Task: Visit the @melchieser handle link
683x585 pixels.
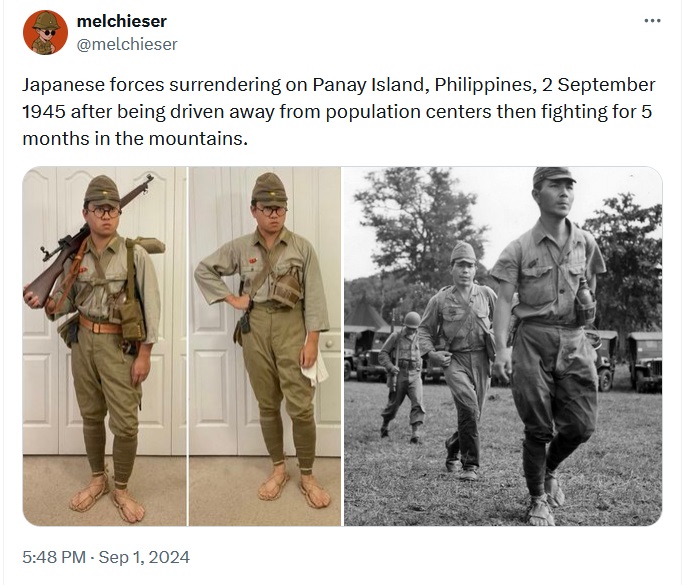Action: coord(128,43)
